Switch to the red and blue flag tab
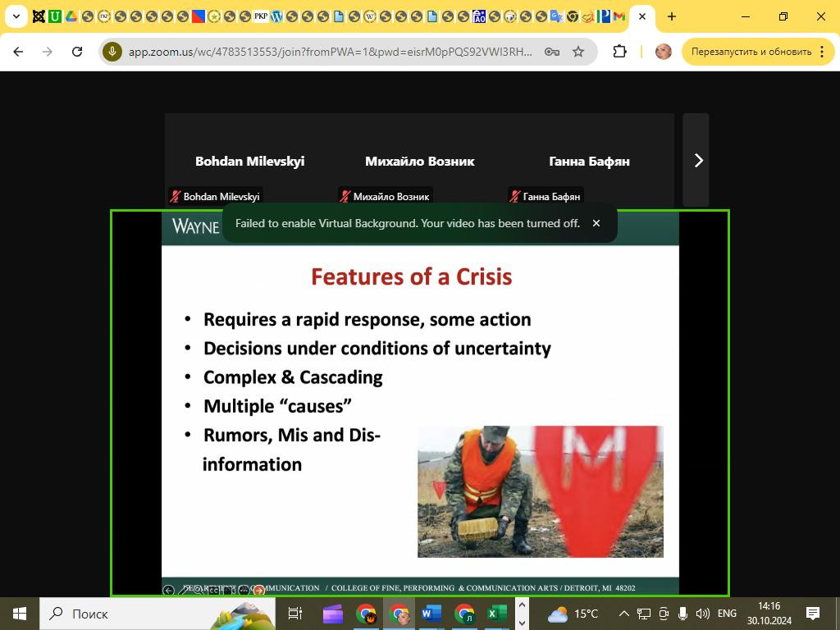 click(x=199, y=16)
